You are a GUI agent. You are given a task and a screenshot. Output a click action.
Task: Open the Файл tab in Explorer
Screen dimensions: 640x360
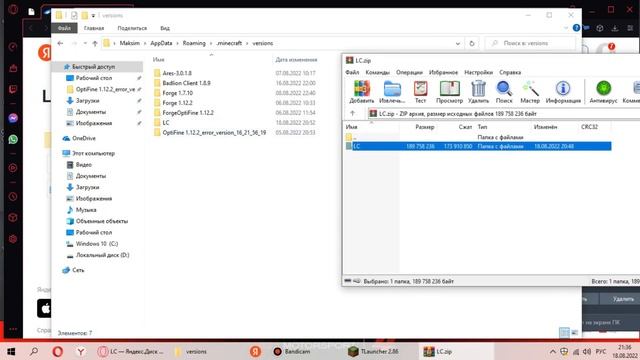64,28
